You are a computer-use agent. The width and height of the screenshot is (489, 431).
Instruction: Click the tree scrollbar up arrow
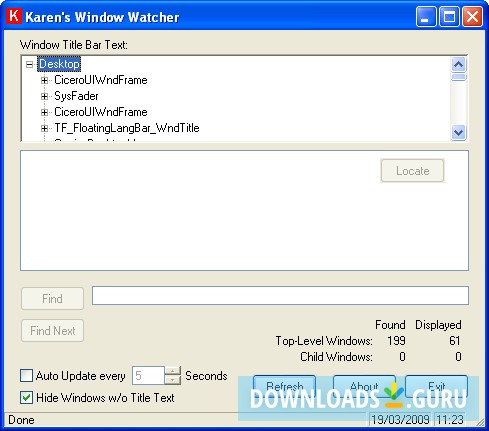[x=459, y=64]
